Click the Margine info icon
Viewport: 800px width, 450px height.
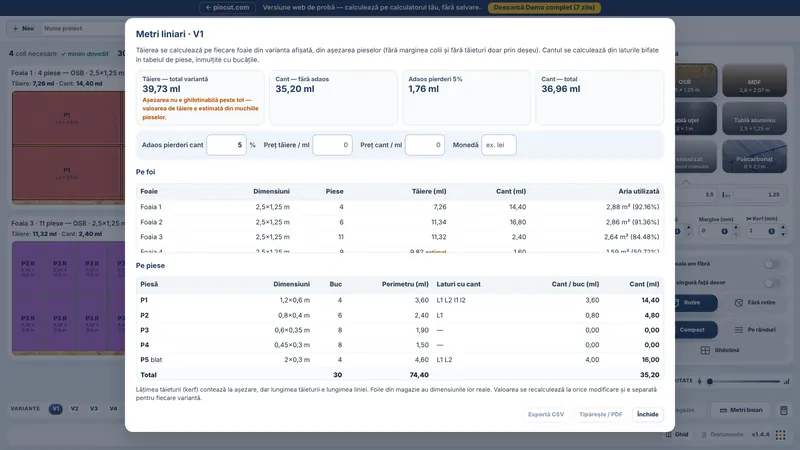point(724,231)
